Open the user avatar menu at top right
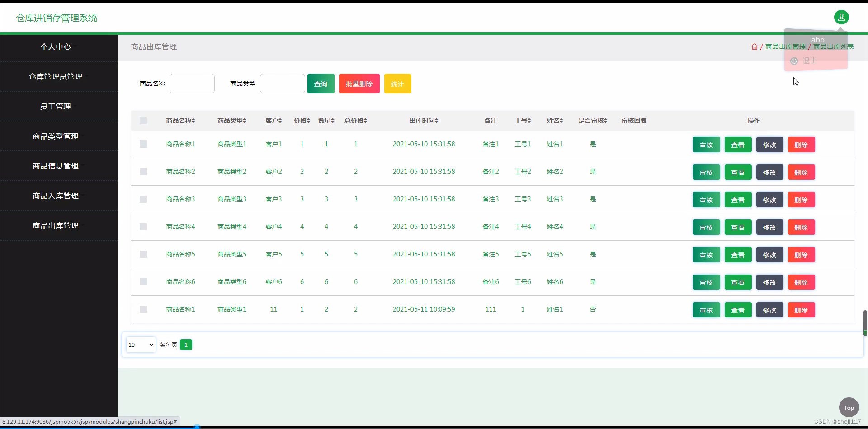The height and width of the screenshot is (429, 868). pyautogui.click(x=842, y=17)
